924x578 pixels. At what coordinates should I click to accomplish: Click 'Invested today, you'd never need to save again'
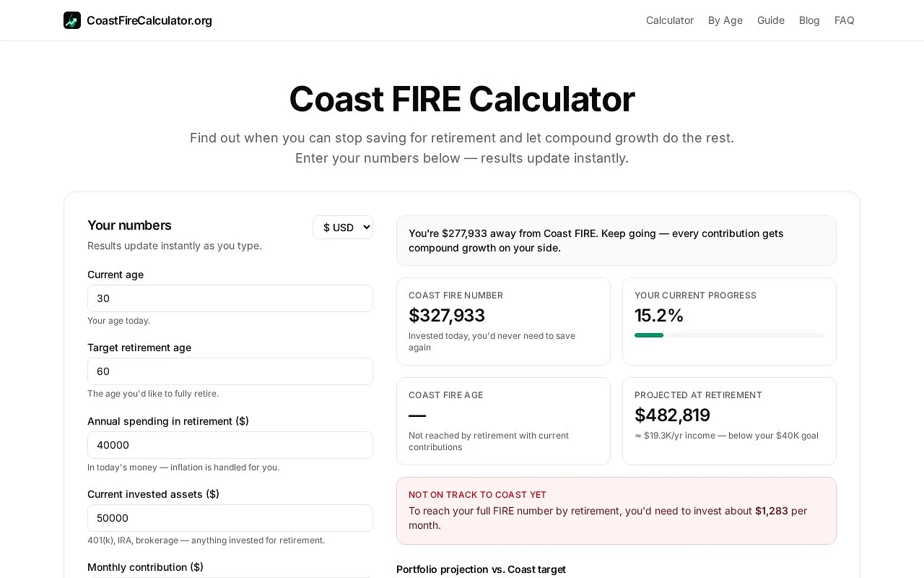coord(492,342)
